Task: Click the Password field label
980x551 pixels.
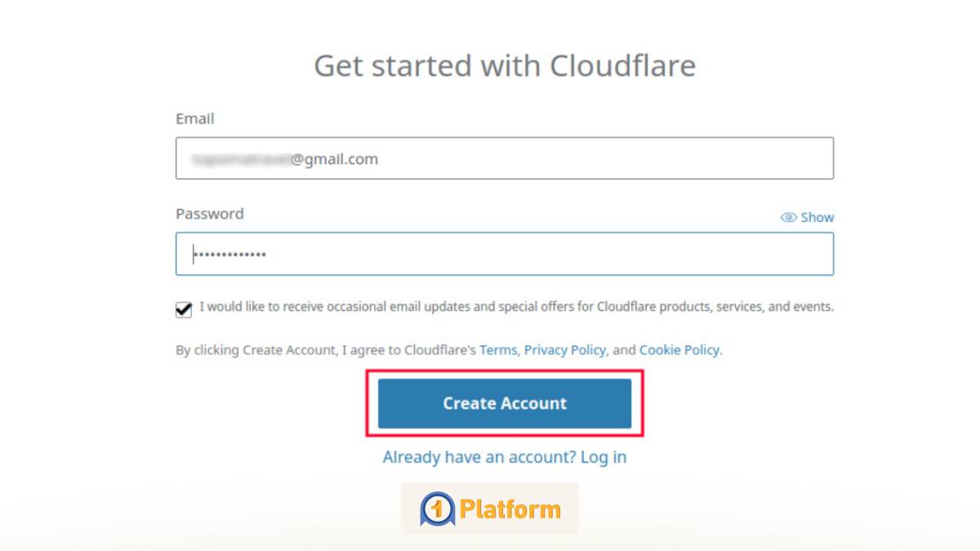Action: [210, 214]
